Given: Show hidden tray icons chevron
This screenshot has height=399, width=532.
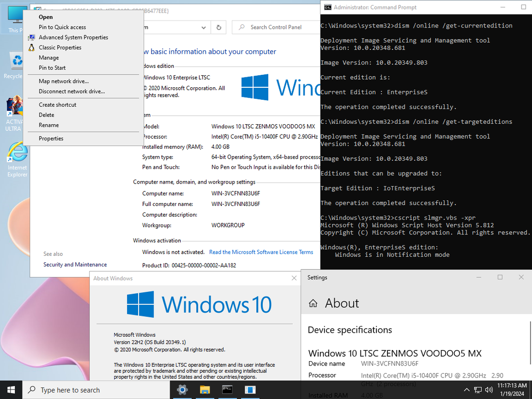Looking at the screenshot, I should click(467, 390).
